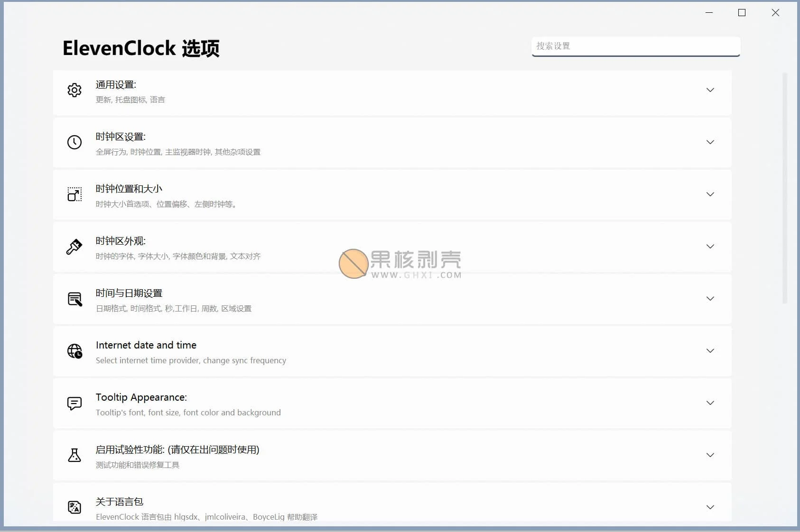Click the speech-bubble icon for Tooltip Appearance
This screenshot has width=800, height=532.
tap(74, 403)
